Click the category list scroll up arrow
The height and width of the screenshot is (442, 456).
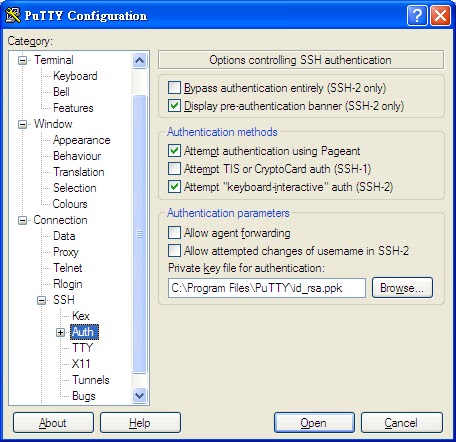coord(139,60)
